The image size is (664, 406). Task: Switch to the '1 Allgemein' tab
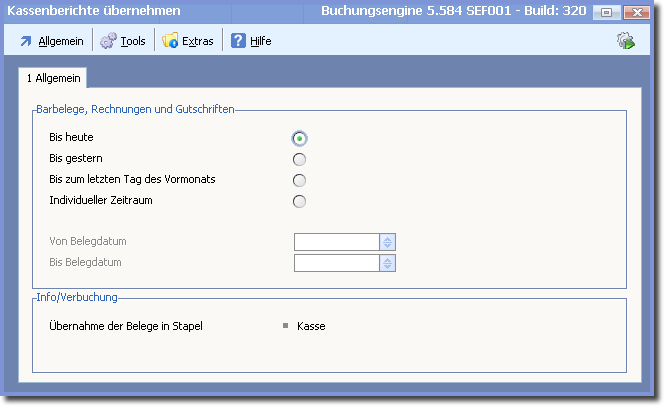pos(53,77)
